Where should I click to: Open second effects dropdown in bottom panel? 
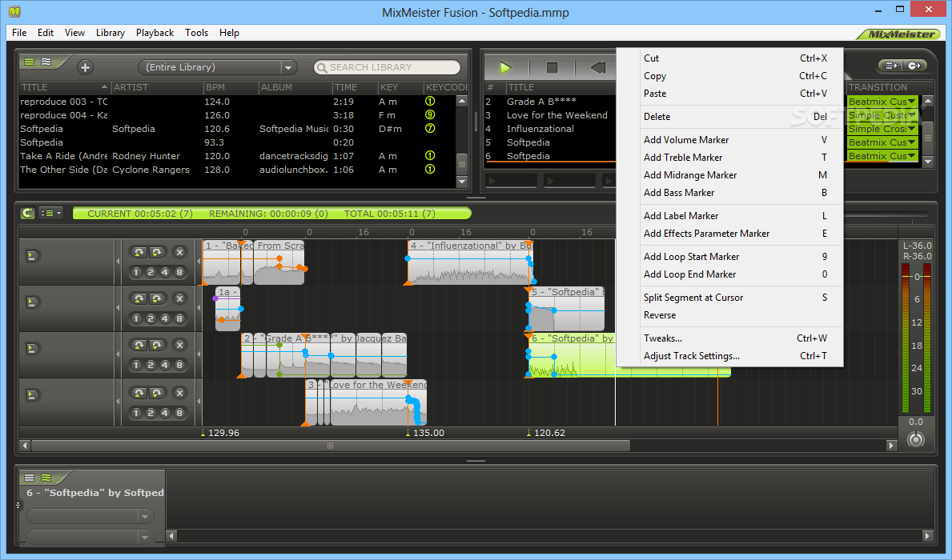tap(90, 537)
